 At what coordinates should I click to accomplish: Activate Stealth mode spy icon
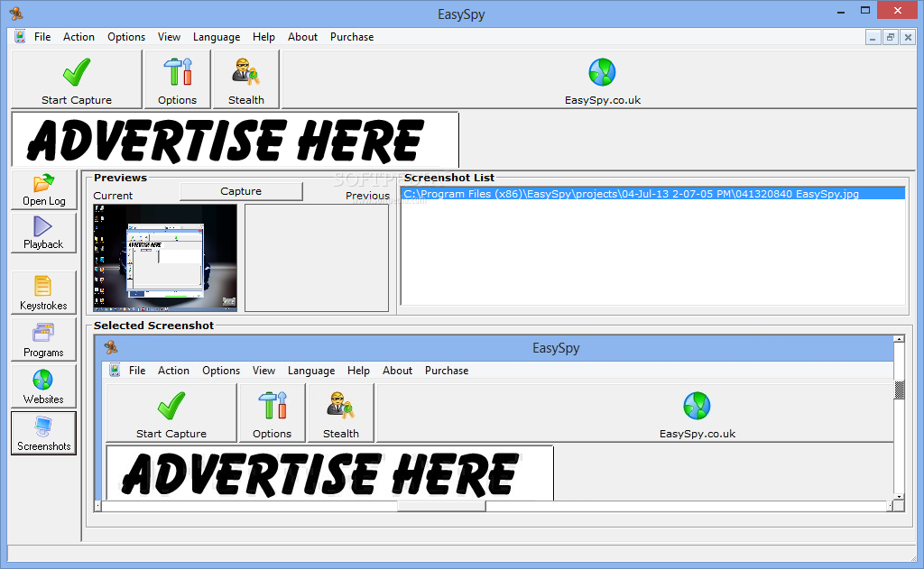point(246,79)
